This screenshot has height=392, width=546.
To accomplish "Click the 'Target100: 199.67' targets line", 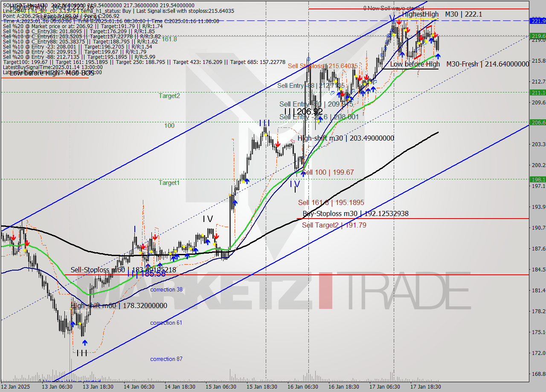I will [x=144, y=62].
